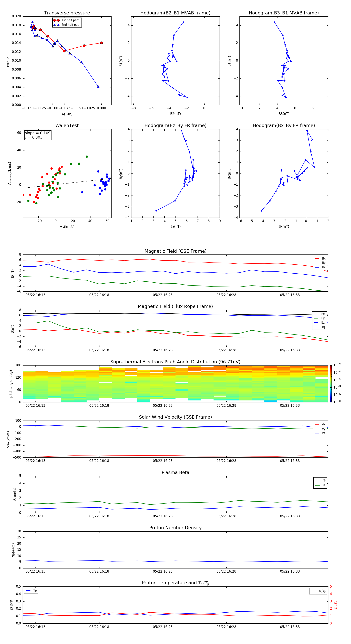Click the 'Bx(nT)' axis label
351x644 pixels.
(x=284, y=227)
